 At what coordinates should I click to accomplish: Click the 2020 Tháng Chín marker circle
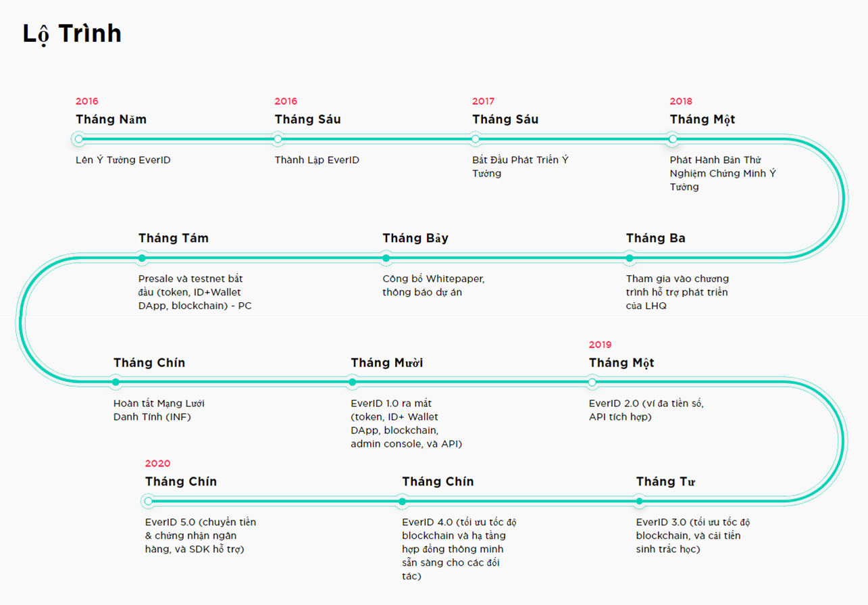pyautogui.click(x=149, y=502)
